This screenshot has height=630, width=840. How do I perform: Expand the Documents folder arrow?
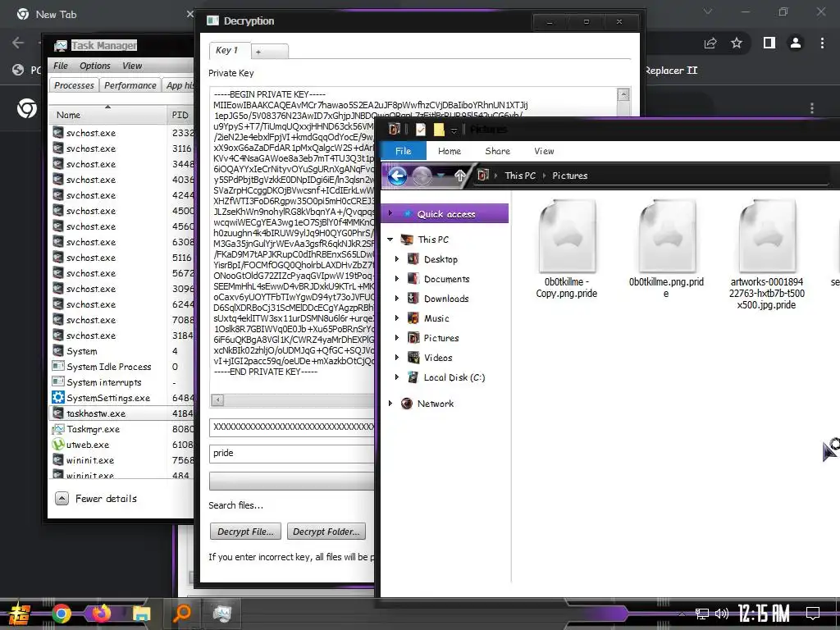click(397, 279)
